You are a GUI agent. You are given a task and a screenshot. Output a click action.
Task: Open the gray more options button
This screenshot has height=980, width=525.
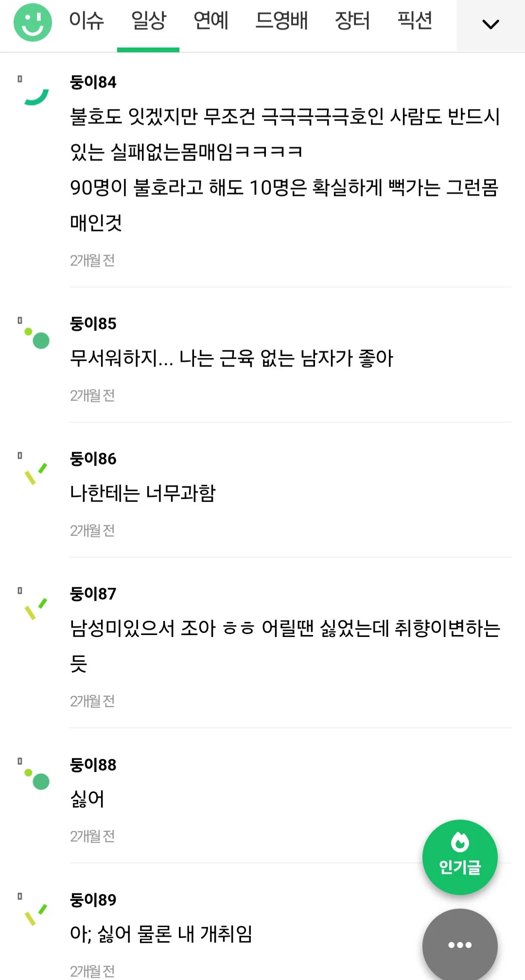point(460,945)
